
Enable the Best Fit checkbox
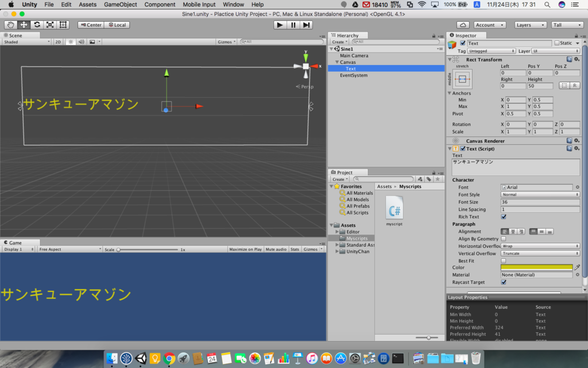click(x=504, y=260)
